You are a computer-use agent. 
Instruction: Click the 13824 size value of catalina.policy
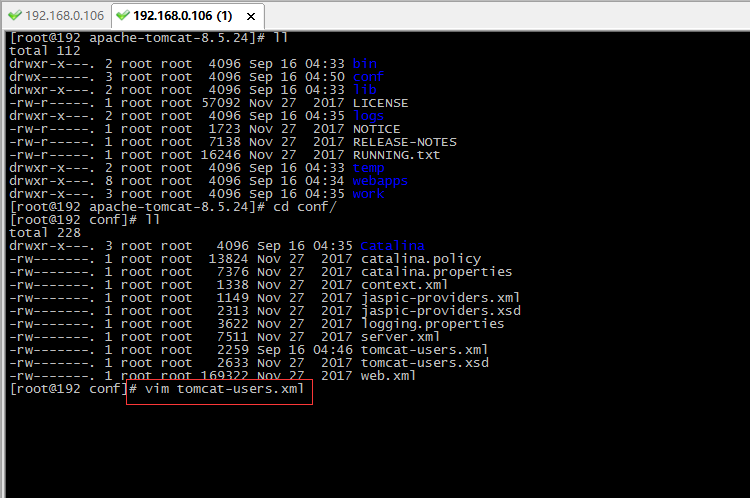[x=229, y=259]
